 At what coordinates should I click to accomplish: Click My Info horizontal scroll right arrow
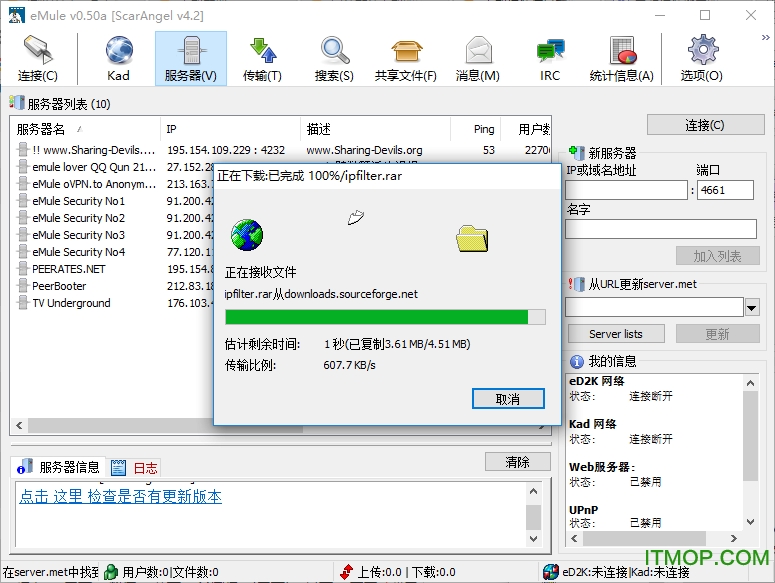click(x=734, y=538)
